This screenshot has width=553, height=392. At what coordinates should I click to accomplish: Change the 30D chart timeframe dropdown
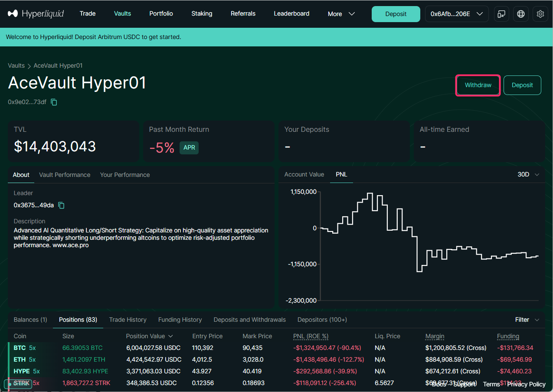pos(528,174)
